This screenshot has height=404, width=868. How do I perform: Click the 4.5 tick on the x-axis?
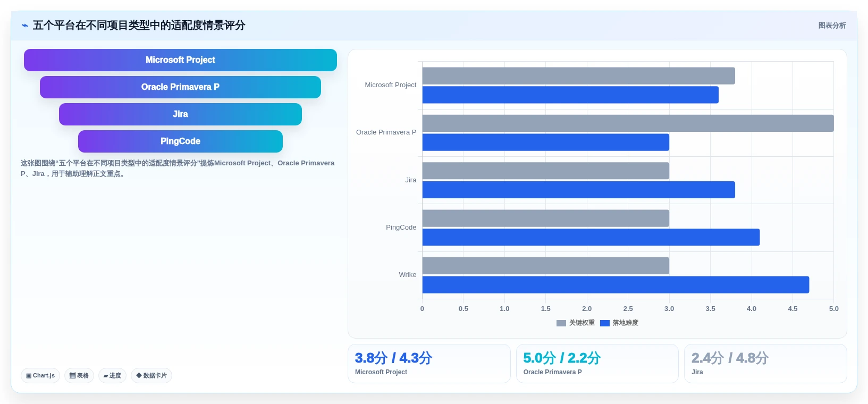pos(793,309)
